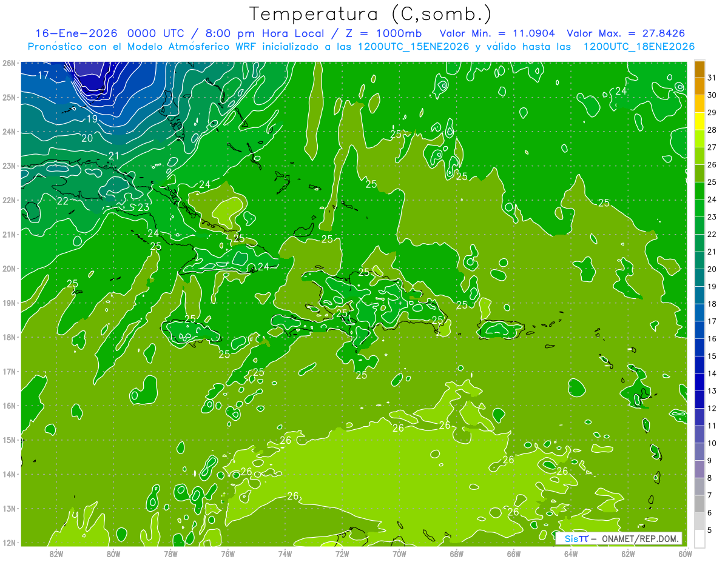Viewport: 728px width, 562px height.
Task: Click the longitude axis label "72W"
Action: pyautogui.click(x=342, y=554)
